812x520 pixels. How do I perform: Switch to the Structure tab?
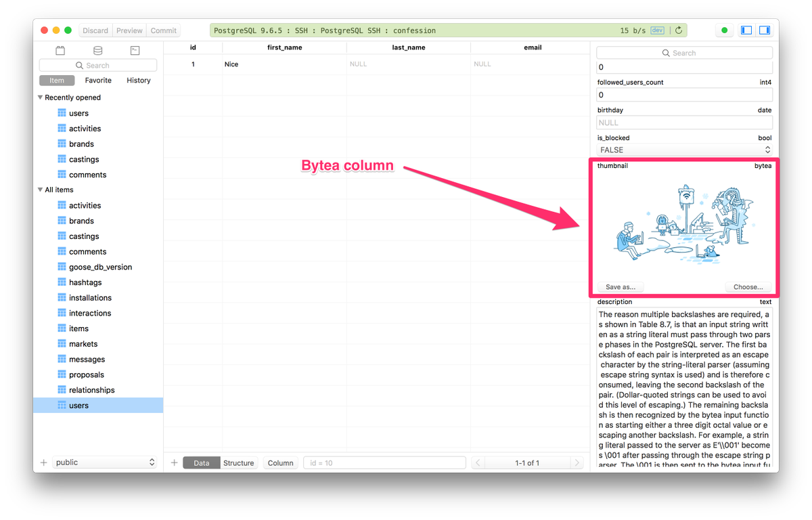point(239,462)
